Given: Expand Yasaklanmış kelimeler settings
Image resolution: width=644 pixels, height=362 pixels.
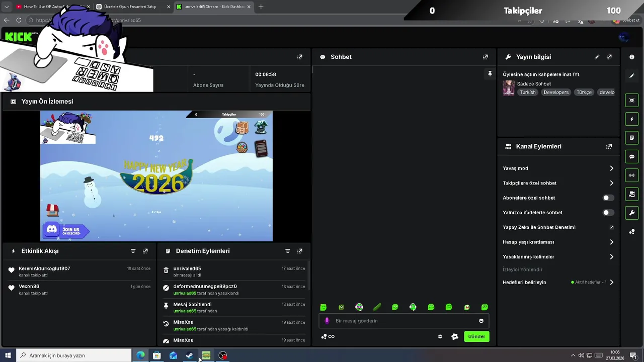Looking at the screenshot, I should (x=558, y=257).
